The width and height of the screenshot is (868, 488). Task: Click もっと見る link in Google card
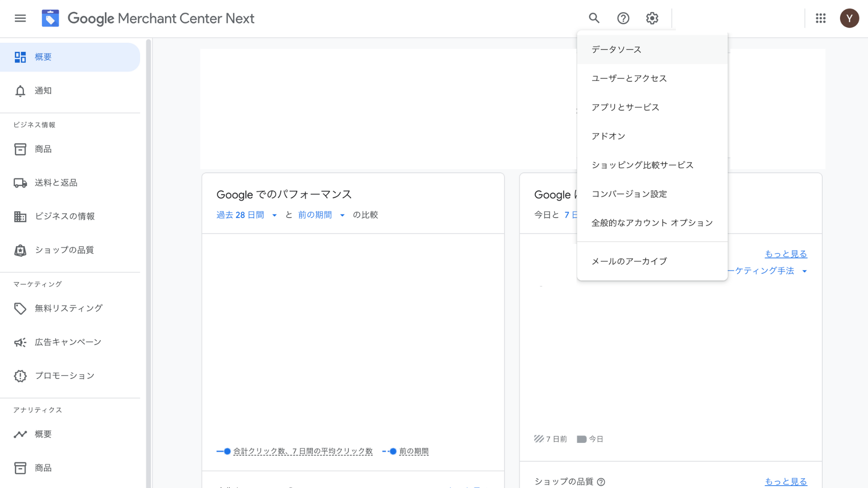click(785, 254)
